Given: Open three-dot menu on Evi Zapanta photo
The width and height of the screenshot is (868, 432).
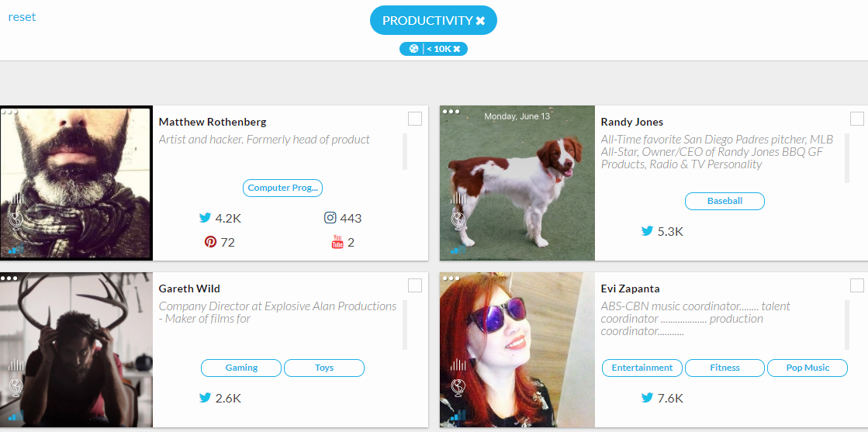Looking at the screenshot, I should pyautogui.click(x=451, y=278).
